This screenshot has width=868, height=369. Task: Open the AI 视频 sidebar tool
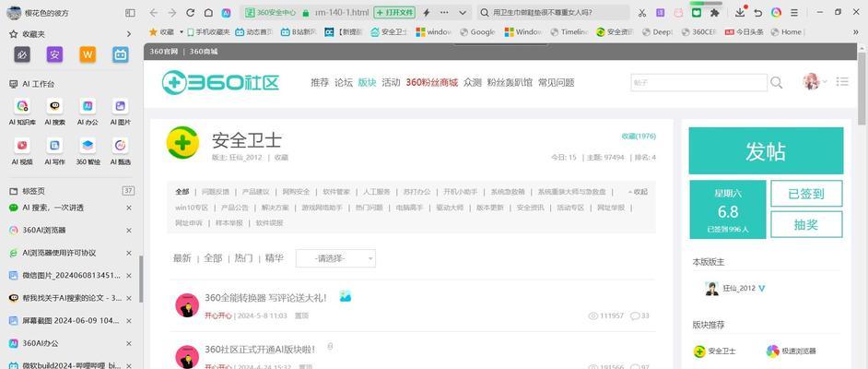click(22, 151)
